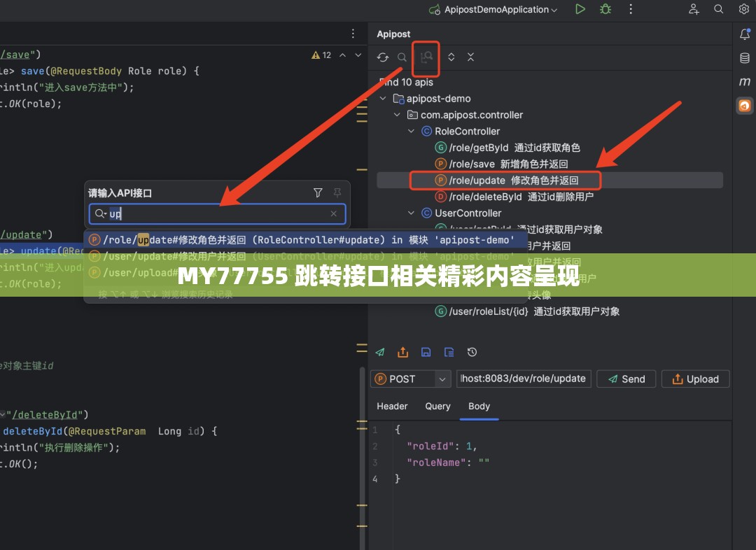Click the Send button
This screenshot has width=756, height=550.
(626, 379)
